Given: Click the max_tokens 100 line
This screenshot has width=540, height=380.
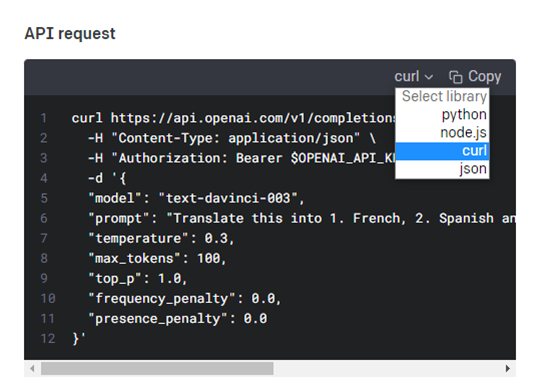Looking at the screenshot, I should (x=157, y=258).
